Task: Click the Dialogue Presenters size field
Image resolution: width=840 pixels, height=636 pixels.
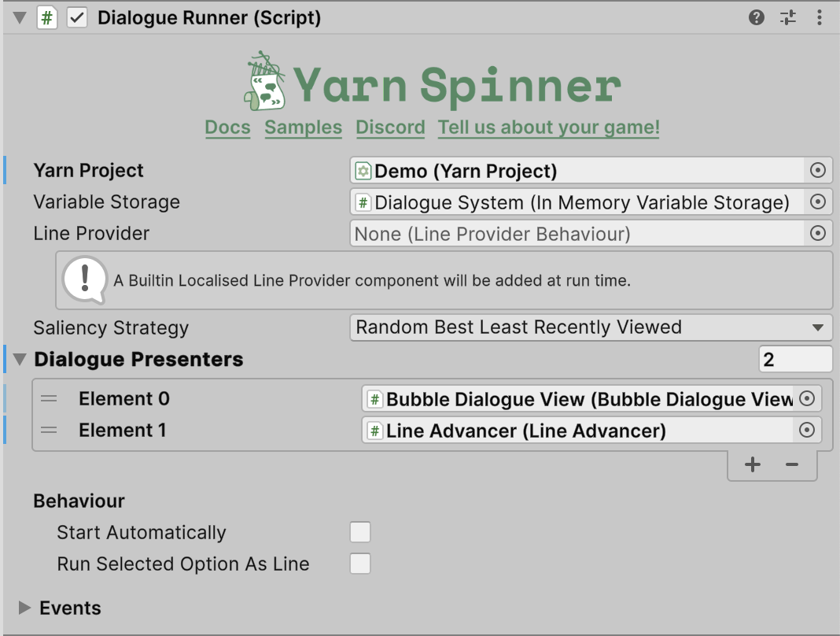Action: pos(794,360)
